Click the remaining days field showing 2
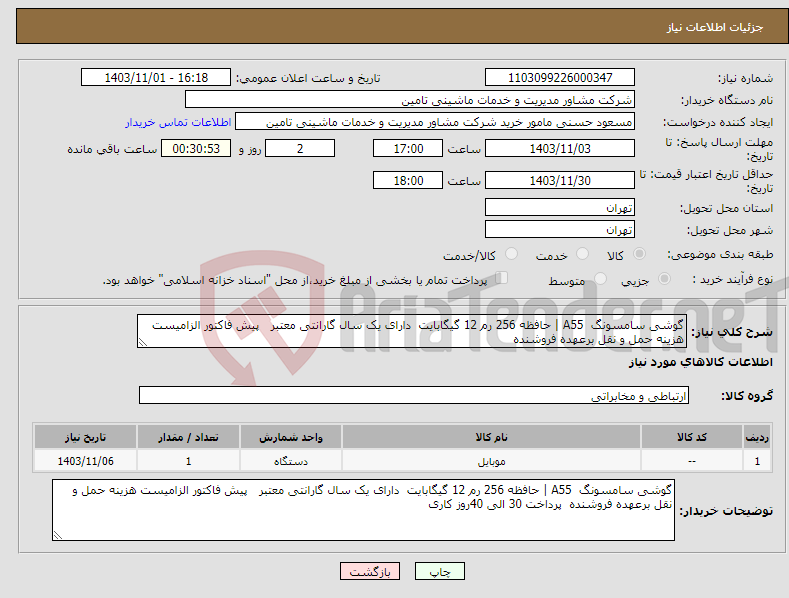789x598 pixels. (300, 148)
